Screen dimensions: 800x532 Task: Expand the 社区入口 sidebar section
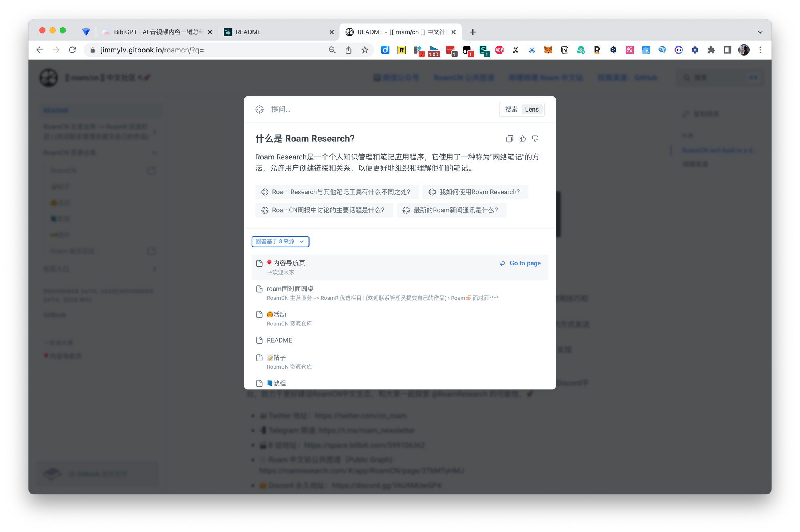click(x=155, y=269)
